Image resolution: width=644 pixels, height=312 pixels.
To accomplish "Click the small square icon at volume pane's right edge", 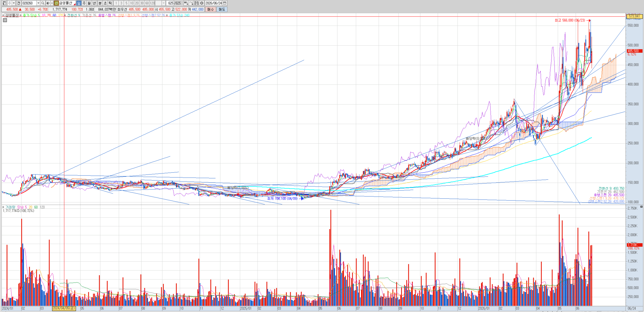I will (641, 207).
